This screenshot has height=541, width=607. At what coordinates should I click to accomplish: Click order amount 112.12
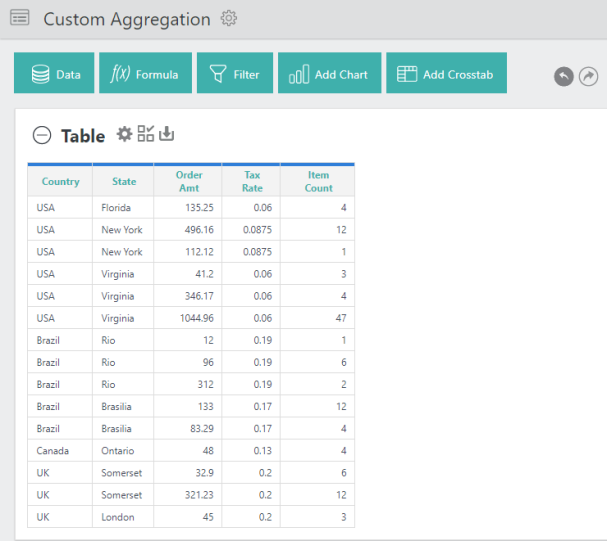[x=188, y=252]
